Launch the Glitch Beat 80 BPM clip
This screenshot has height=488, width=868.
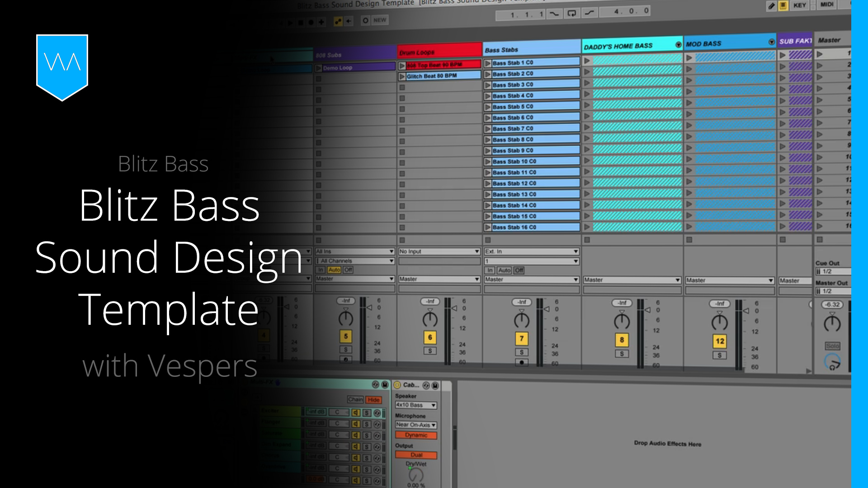point(402,77)
